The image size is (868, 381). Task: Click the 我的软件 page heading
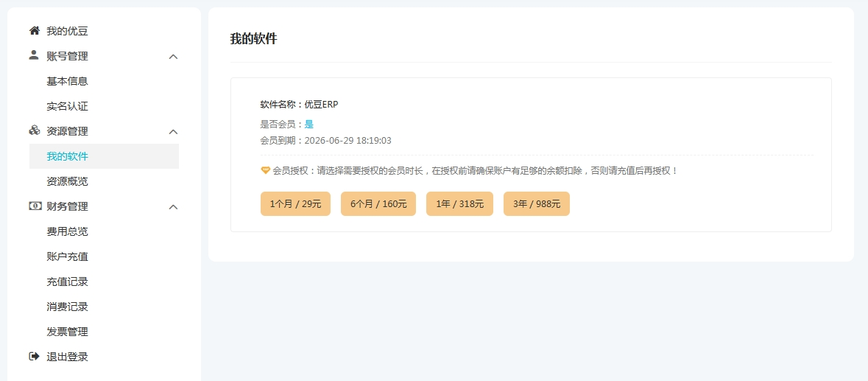point(253,39)
